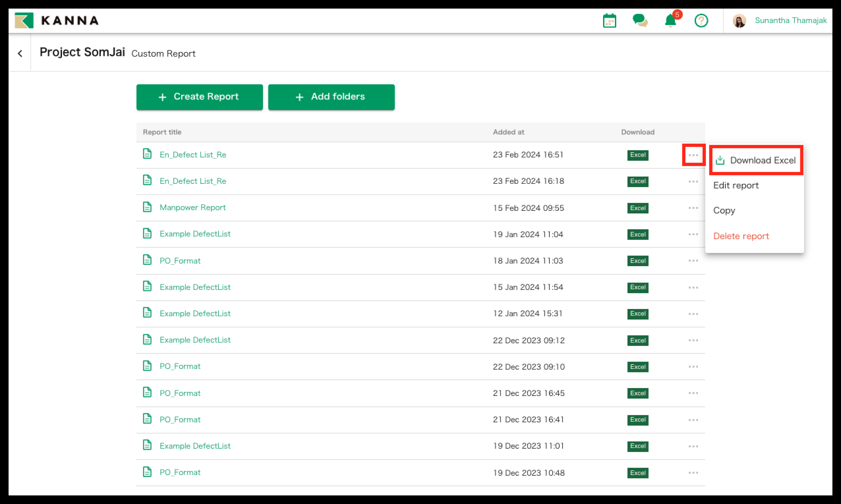
Task: Open the calendar icon in header
Action: (609, 21)
